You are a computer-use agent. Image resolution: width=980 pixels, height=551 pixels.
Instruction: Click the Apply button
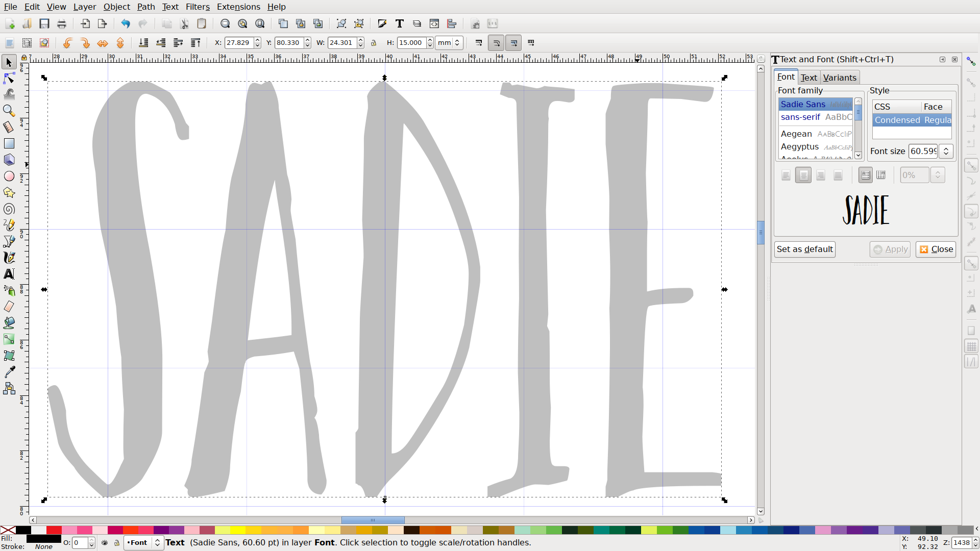[x=890, y=249]
